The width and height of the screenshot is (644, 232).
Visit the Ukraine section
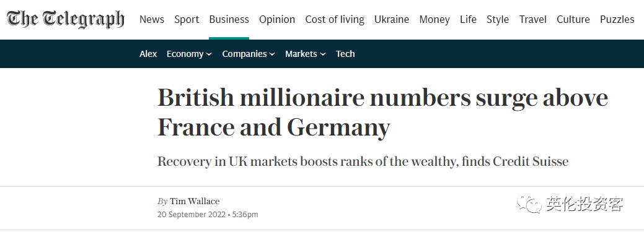coord(391,19)
